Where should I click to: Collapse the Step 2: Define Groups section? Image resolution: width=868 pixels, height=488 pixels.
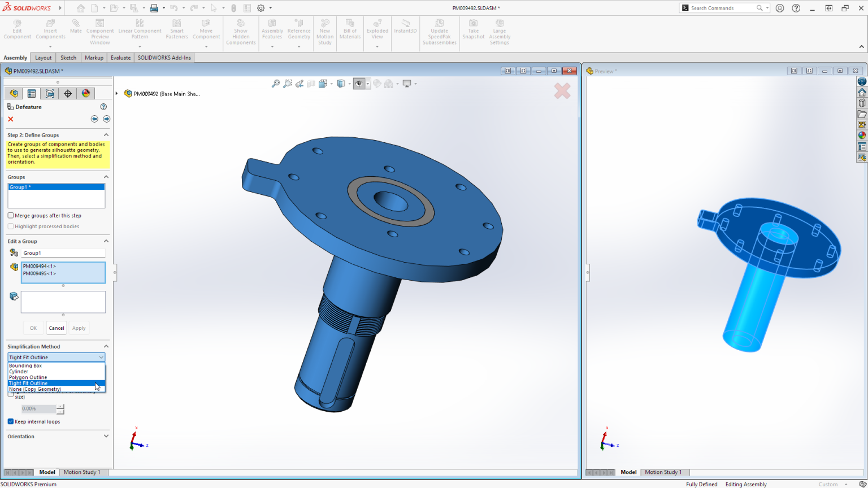[x=105, y=134]
